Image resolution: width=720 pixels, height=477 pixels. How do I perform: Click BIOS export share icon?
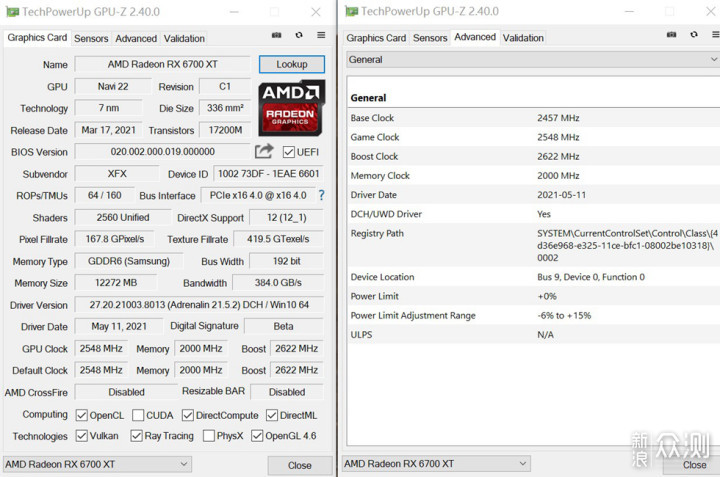click(x=264, y=151)
